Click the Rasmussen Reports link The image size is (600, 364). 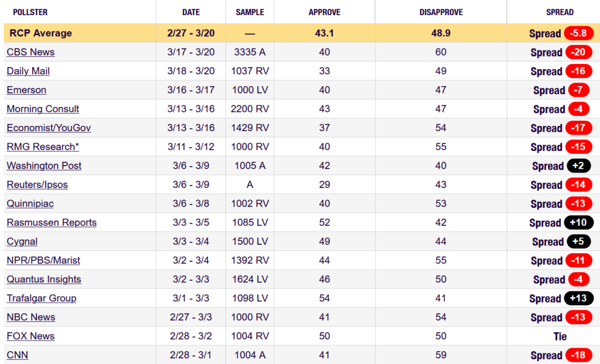[52, 222]
